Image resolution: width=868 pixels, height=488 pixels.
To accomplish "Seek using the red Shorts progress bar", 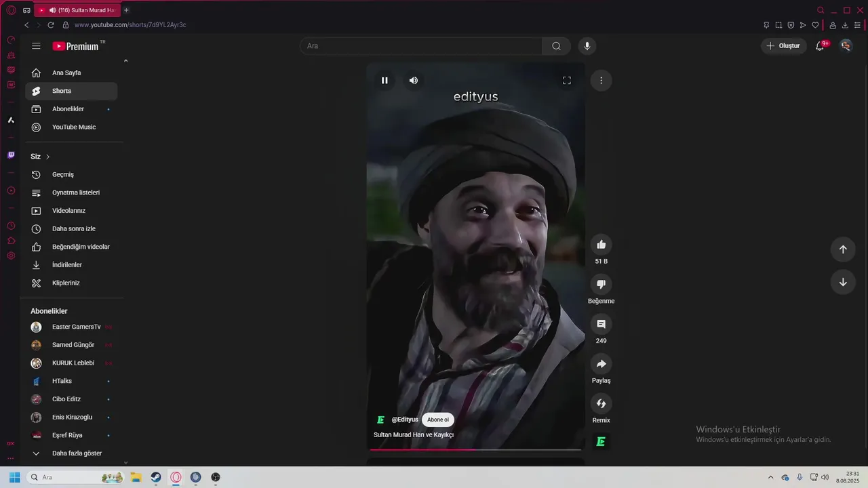I will coord(475,449).
